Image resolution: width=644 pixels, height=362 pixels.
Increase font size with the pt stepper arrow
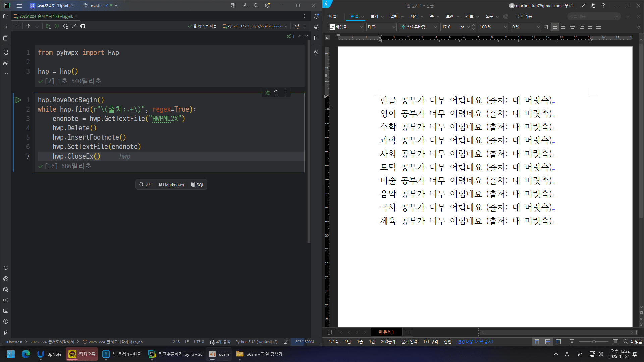point(473,25)
